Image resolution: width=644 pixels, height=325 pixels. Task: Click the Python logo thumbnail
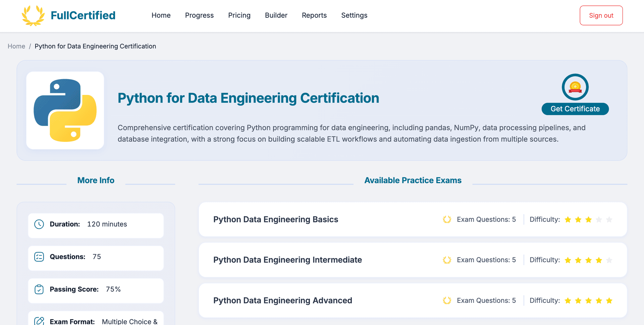pos(65,110)
